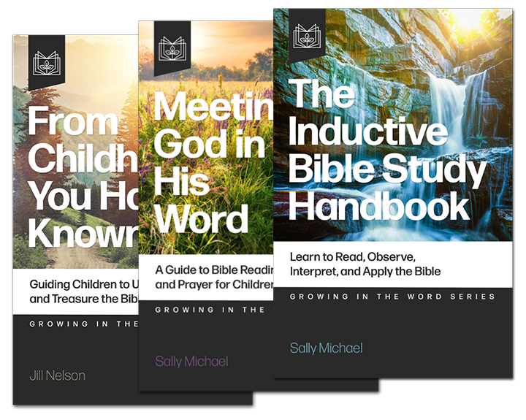
Task: Click blue Sally Michael author name
Action: [326, 348]
